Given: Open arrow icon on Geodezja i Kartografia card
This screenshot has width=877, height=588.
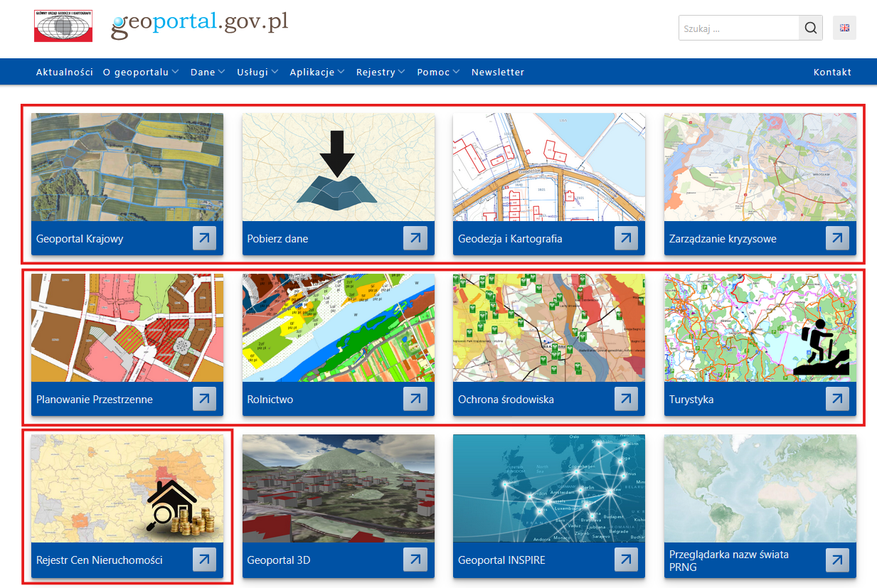Looking at the screenshot, I should point(627,238).
